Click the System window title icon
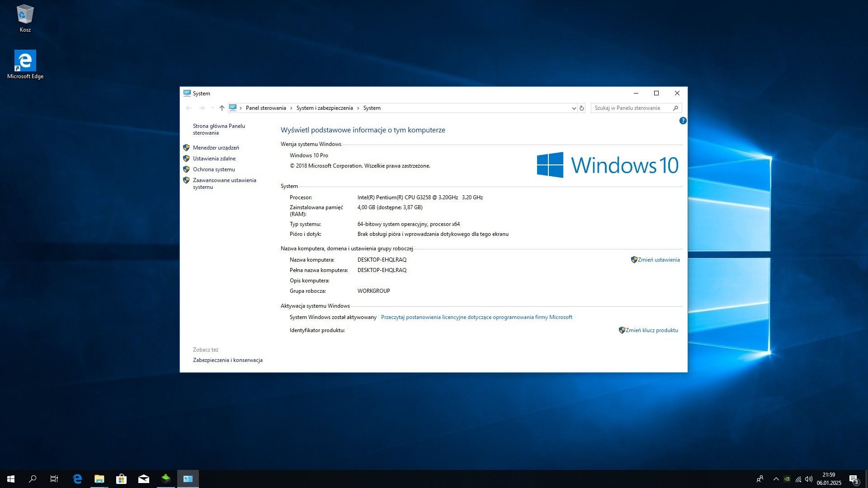This screenshot has width=868, height=488. 187,93
